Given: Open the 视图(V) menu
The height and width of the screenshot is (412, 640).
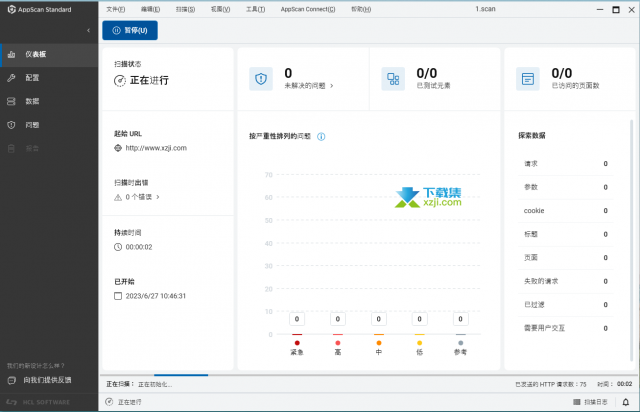Looking at the screenshot, I should click(x=220, y=9).
